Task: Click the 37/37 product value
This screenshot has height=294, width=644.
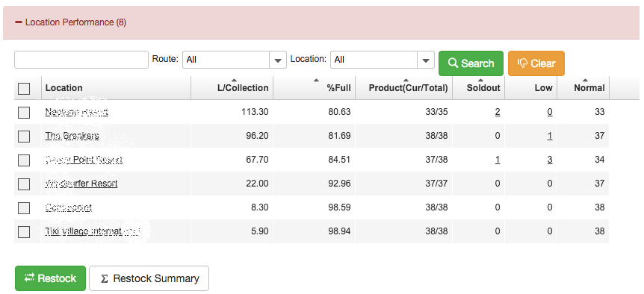Action: point(436,184)
